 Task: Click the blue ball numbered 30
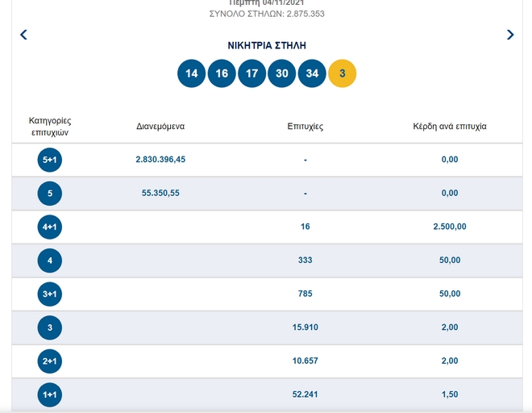282,73
